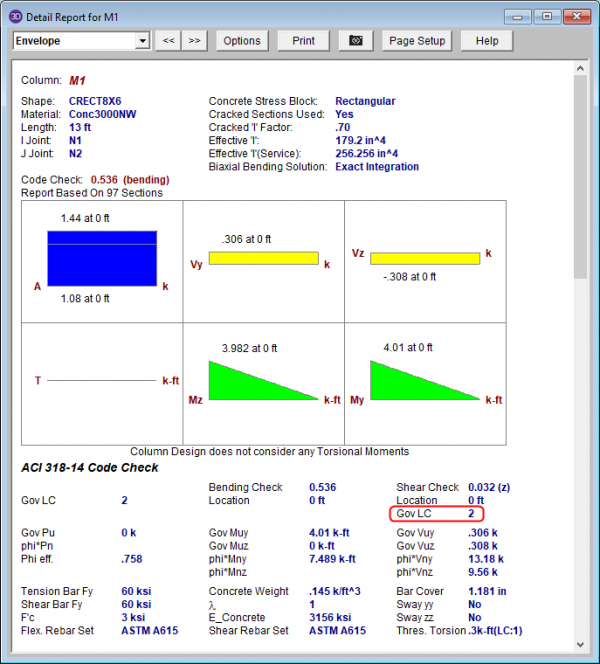Print the detail report

303,41
